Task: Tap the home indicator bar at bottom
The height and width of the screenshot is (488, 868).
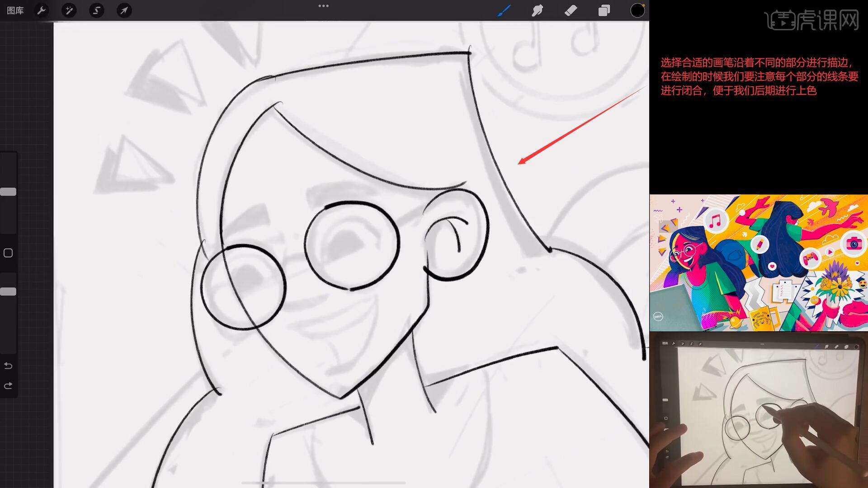Action: [x=323, y=483]
